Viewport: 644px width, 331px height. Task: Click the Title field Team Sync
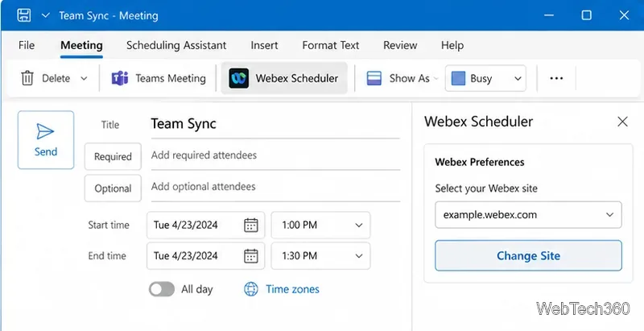click(x=275, y=123)
